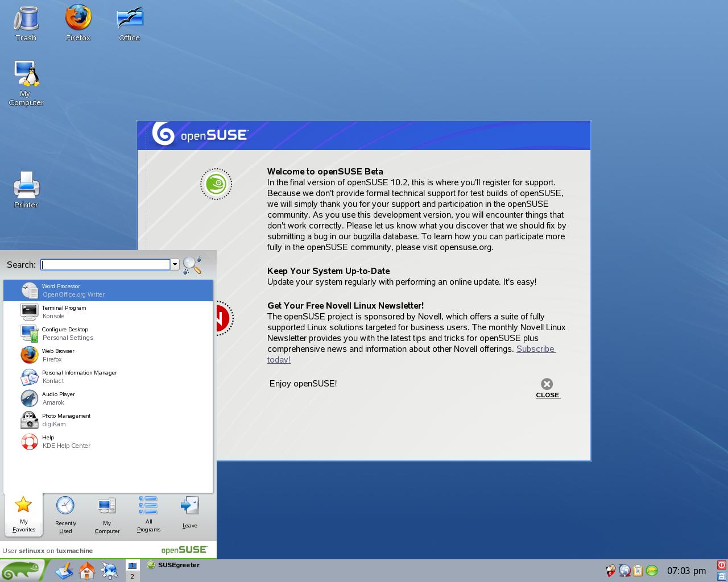Screen dimensions: 728x582
Task: Switch to My Favorites tab
Action: pyautogui.click(x=24, y=514)
